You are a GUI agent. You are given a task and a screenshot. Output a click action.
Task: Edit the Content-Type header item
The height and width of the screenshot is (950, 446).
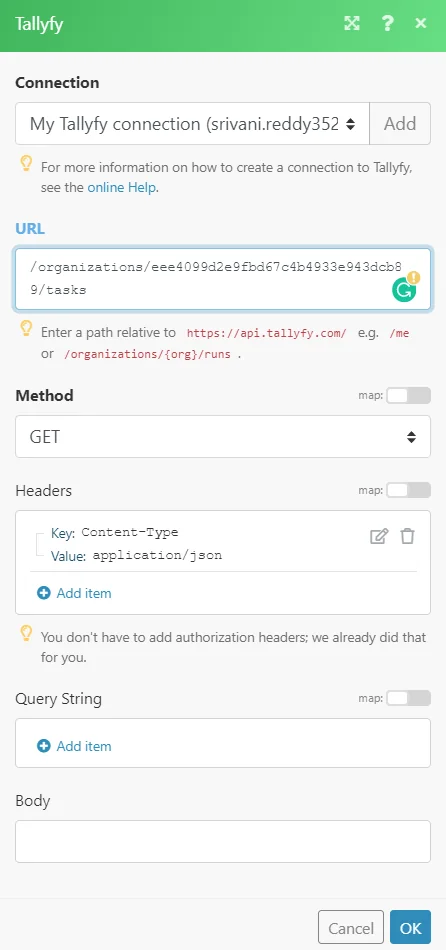click(379, 536)
